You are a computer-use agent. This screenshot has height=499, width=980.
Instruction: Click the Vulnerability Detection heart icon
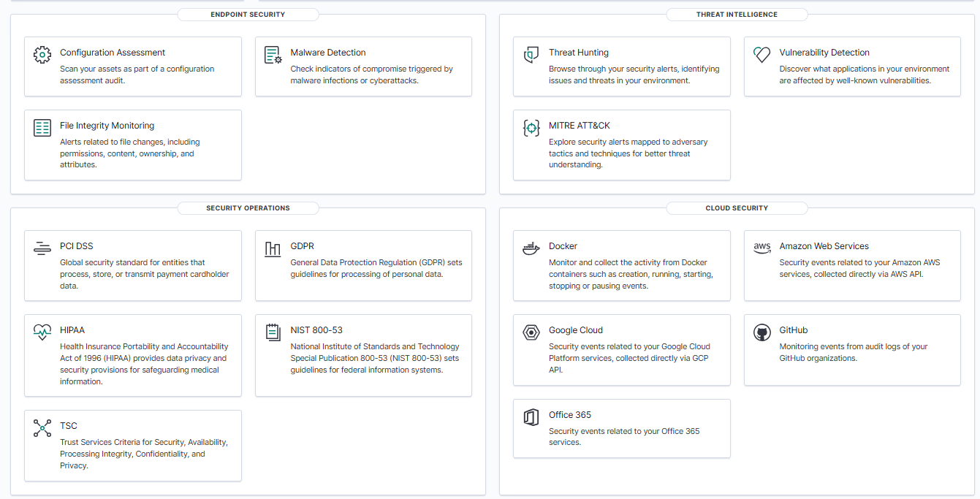coord(762,55)
